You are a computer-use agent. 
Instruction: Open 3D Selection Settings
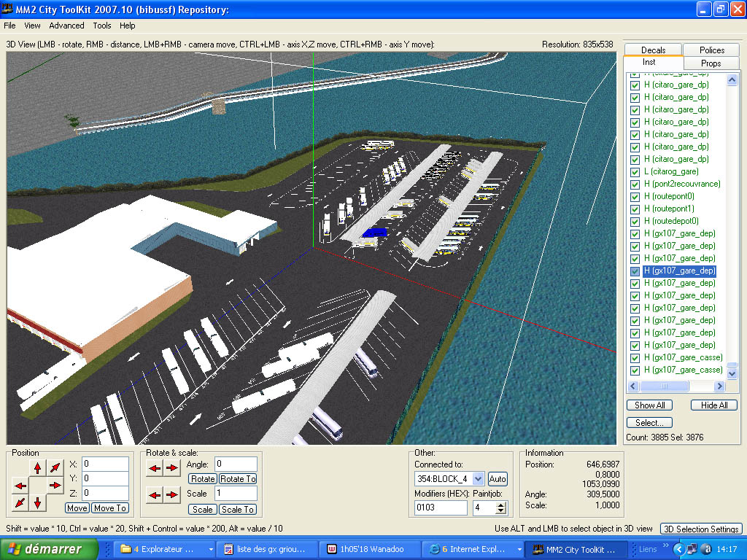click(x=700, y=529)
